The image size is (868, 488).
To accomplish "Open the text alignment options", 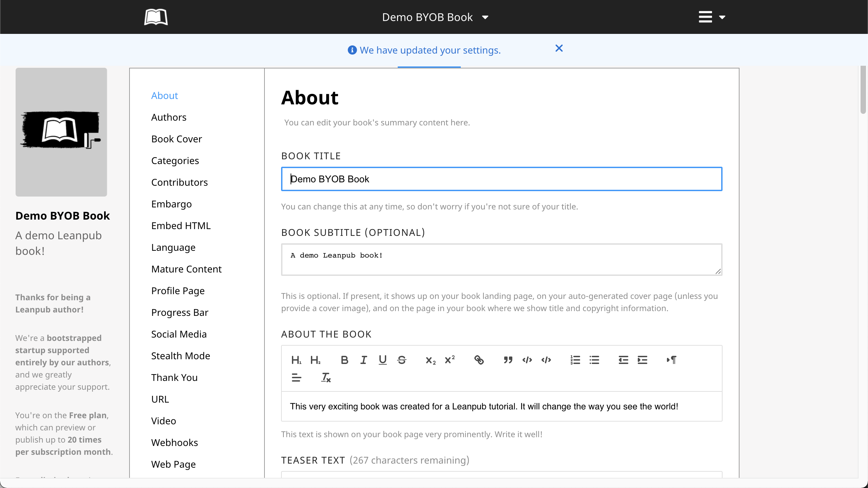I will pyautogui.click(x=296, y=378).
